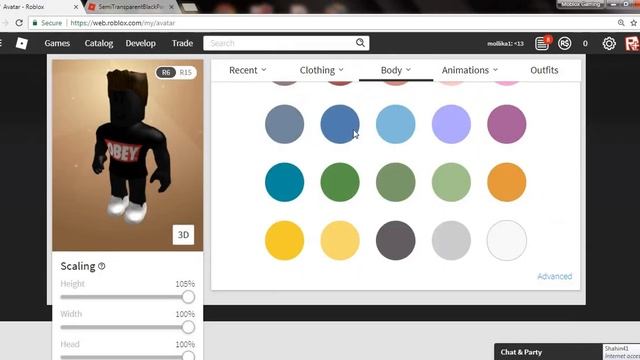The width and height of the screenshot is (640, 360).
Task: Click the Robux count 0
Action: tap(585, 43)
